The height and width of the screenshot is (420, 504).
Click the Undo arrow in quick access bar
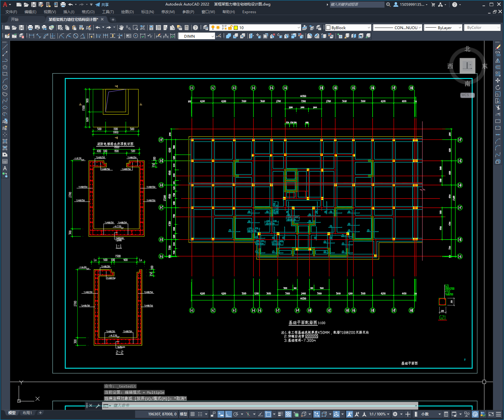click(x=71, y=5)
